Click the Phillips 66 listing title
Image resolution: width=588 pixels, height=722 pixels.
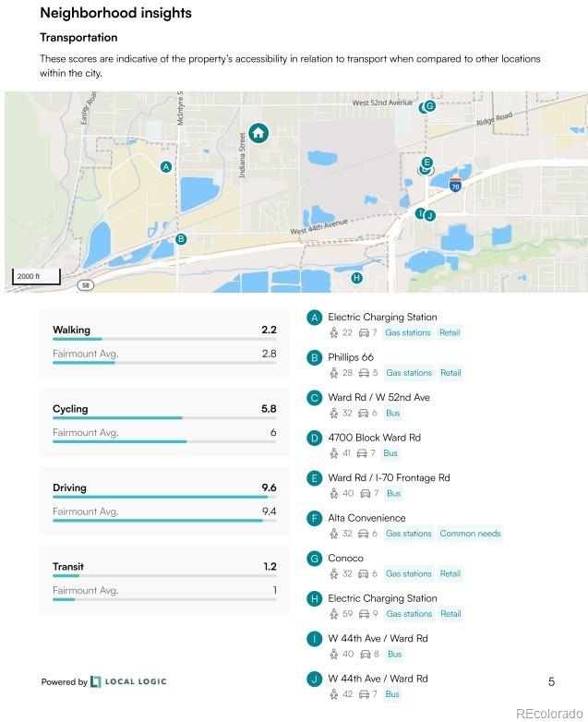click(351, 357)
